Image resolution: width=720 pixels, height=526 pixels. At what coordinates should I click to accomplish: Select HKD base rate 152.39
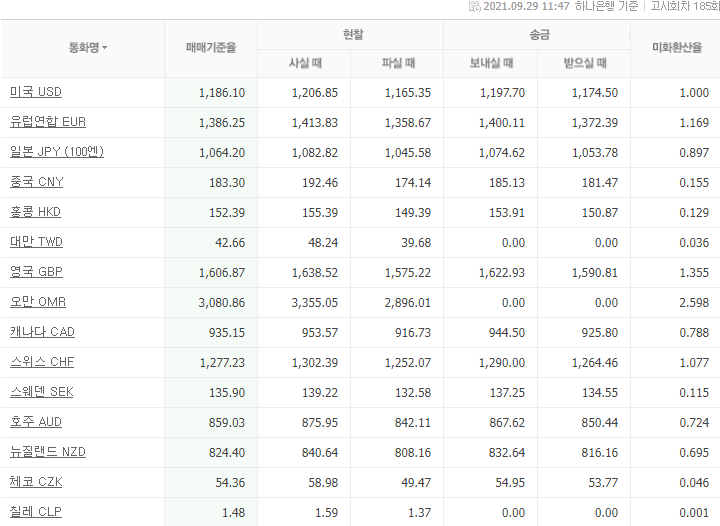pos(227,213)
